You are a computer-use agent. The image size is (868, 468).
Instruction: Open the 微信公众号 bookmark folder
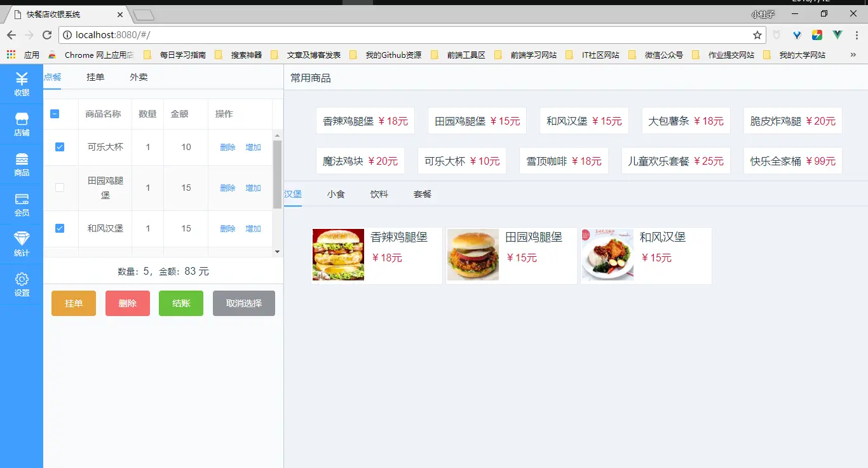pos(656,55)
